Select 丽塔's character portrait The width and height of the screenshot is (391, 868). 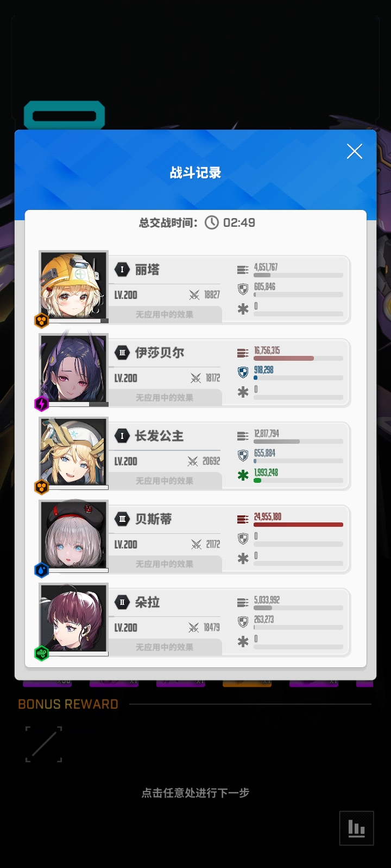(73, 286)
